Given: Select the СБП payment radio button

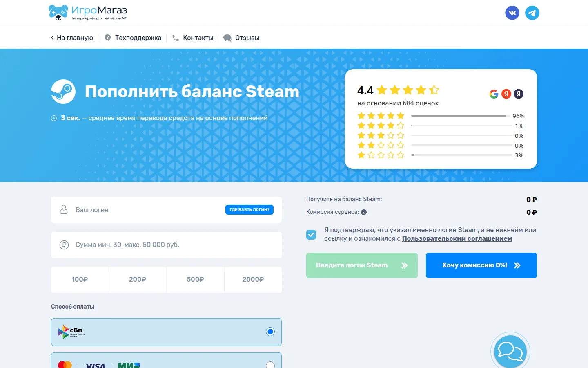Looking at the screenshot, I should [270, 332].
